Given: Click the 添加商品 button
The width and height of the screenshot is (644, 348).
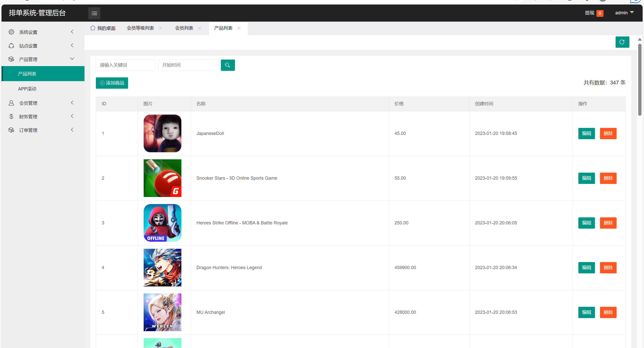Looking at the screenshot, I should 112,83.
